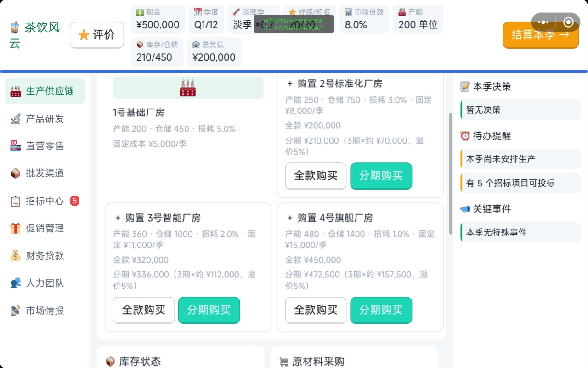
Task: Click the gift icon beside 促销管理
Action: pos(16,228)
